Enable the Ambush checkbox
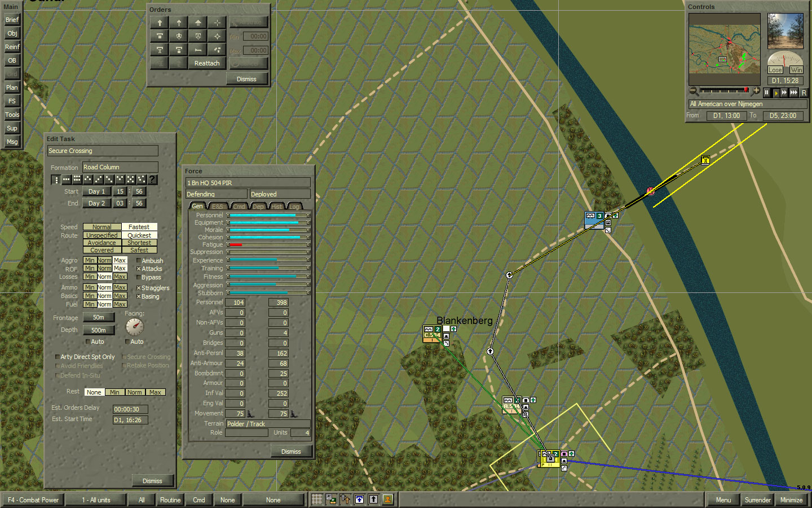 (x=139, y=261)
